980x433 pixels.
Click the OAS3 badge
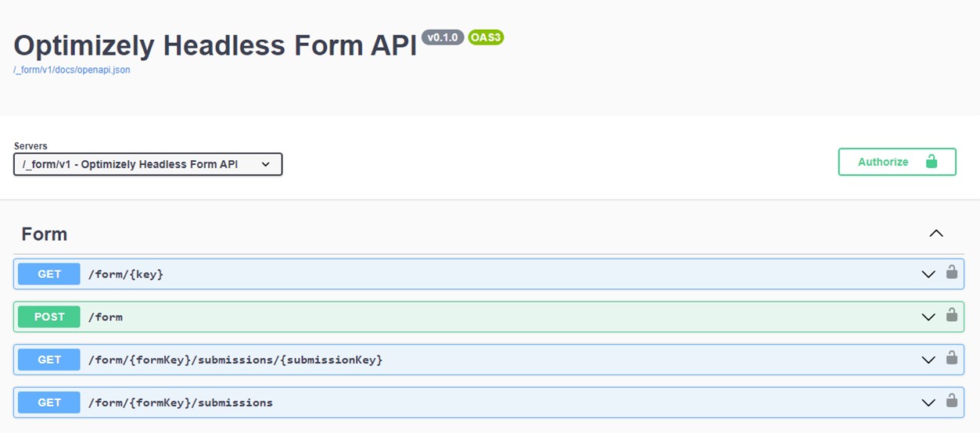(x=486, y=38)
